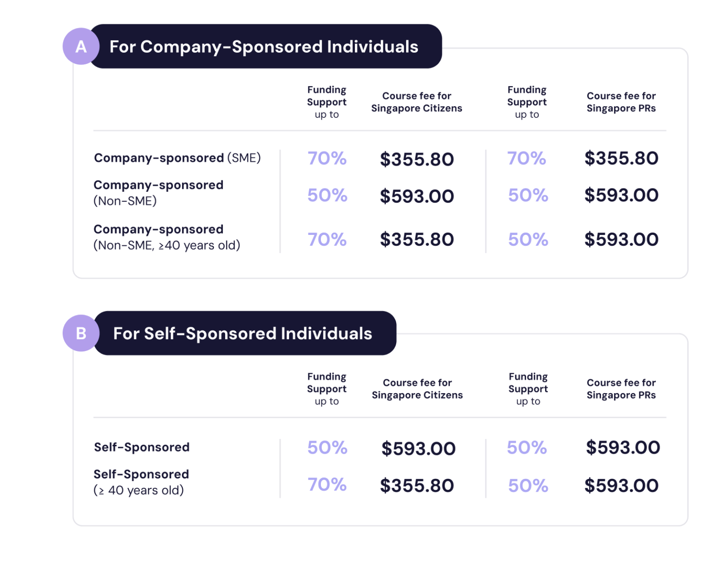Viewport: 728px width, 575px height.
Task: Click Section B's "Course fee for Singapore Citizens" header
Action: [x=417, y=389]
